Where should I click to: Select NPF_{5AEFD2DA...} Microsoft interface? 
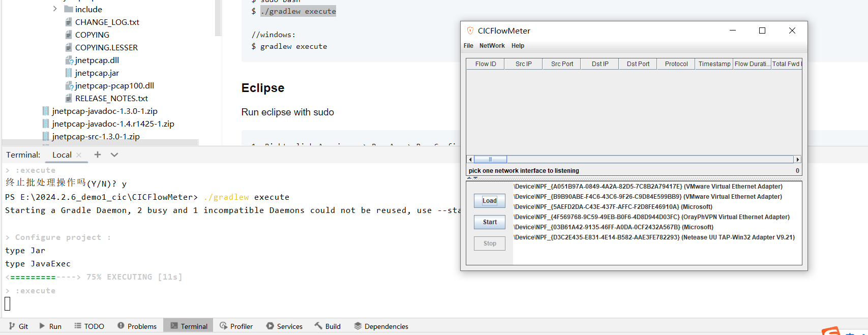(613, 207)
